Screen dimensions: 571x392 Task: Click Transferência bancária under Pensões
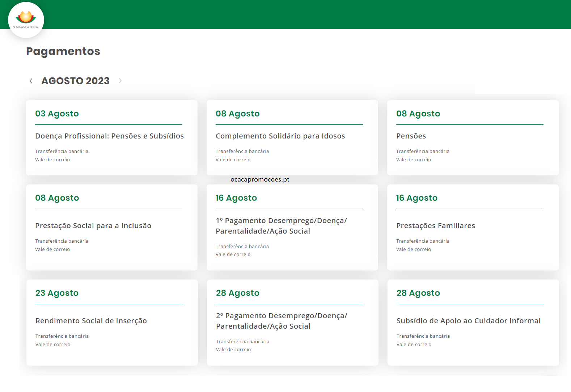click(x=423, y=152)
